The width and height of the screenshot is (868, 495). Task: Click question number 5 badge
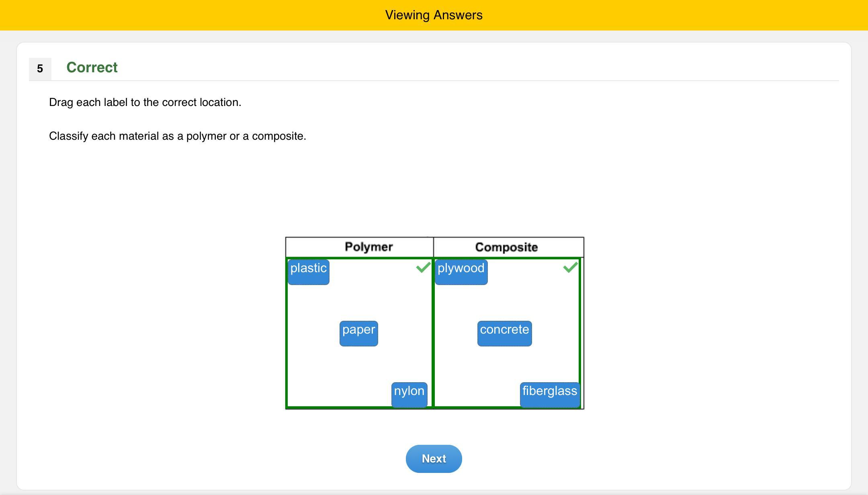pyautogui.click(x=40, y=69)
